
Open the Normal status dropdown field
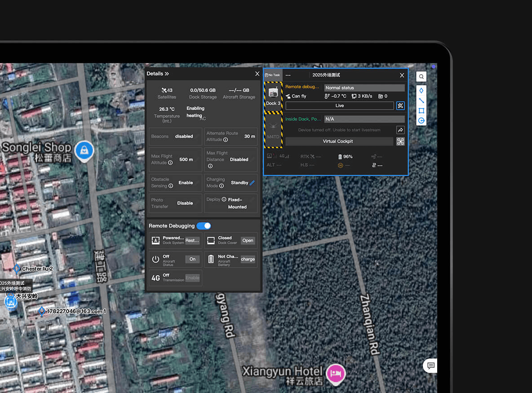[x=364, y=88]
